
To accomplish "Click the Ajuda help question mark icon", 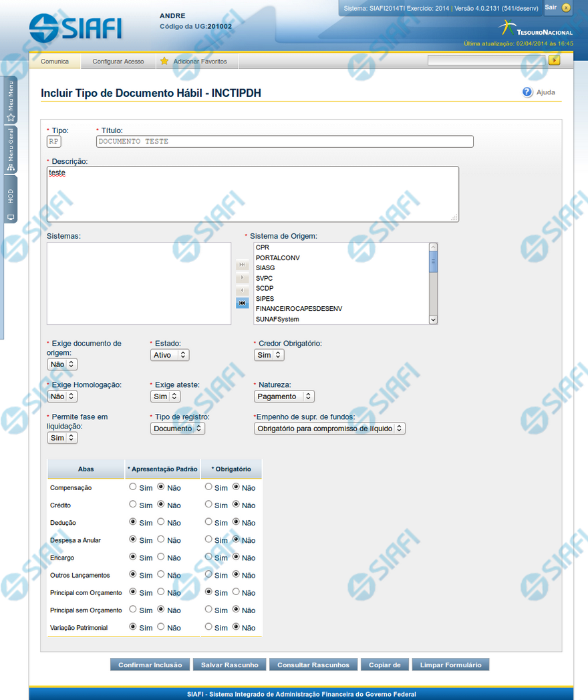I will tap(527, 92).
